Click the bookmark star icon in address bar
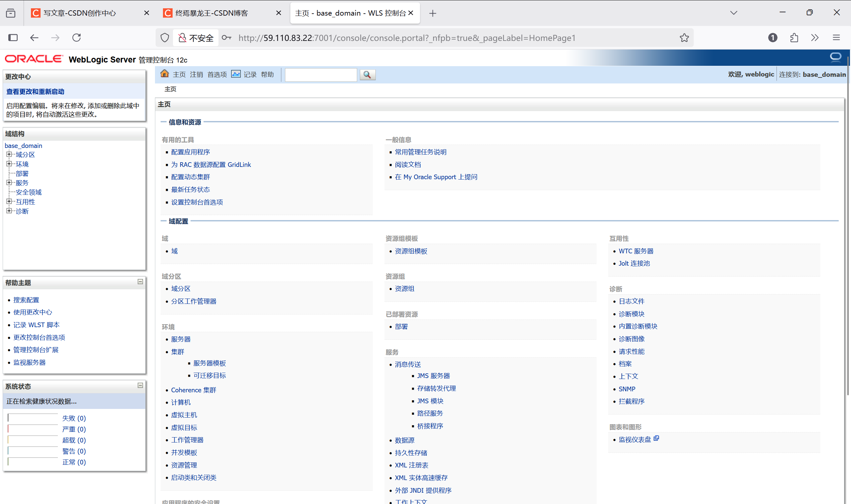This screenshot has height=504, width=851. pyautogui.click(x=684, y=38)
